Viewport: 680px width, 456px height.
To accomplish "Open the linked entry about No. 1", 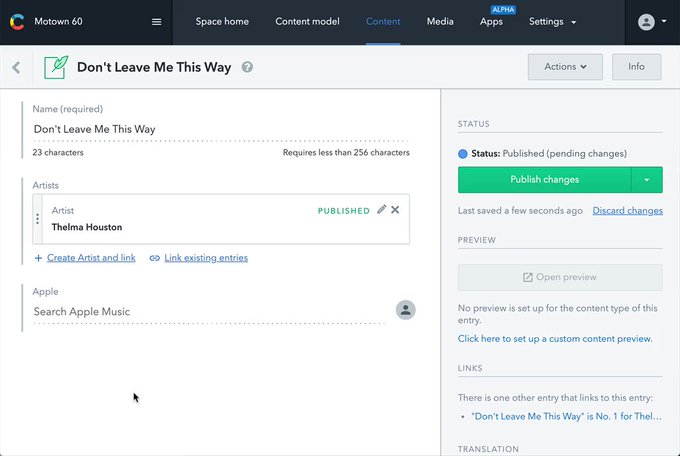I will pos(566,417).
